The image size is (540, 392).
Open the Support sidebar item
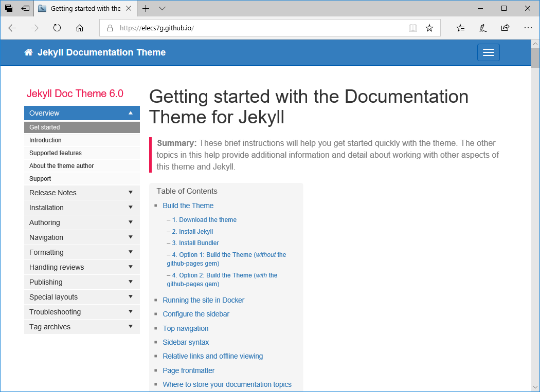(x=82, y=179)
